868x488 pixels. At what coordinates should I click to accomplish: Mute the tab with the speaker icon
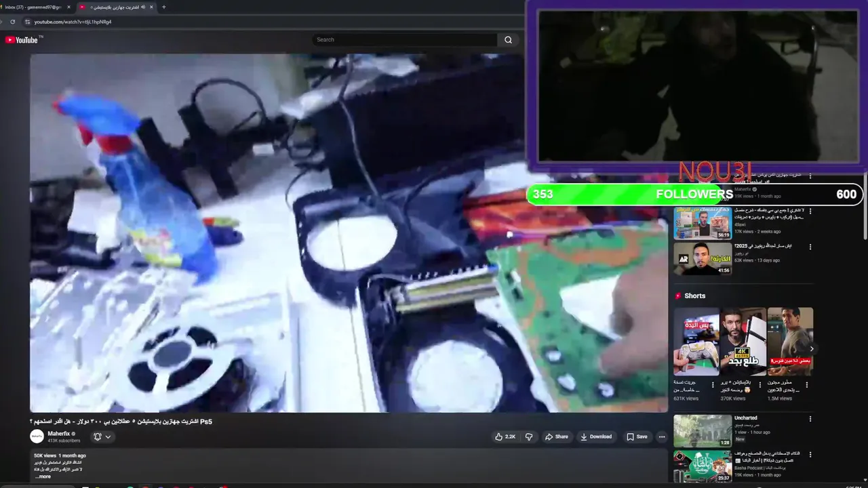click(144, 7)
